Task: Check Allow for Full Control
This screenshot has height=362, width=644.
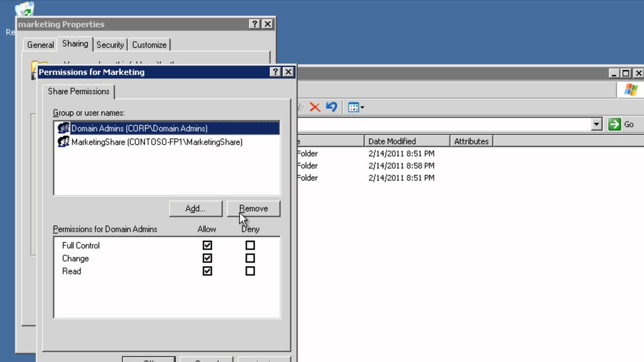Action: point(207,245)
